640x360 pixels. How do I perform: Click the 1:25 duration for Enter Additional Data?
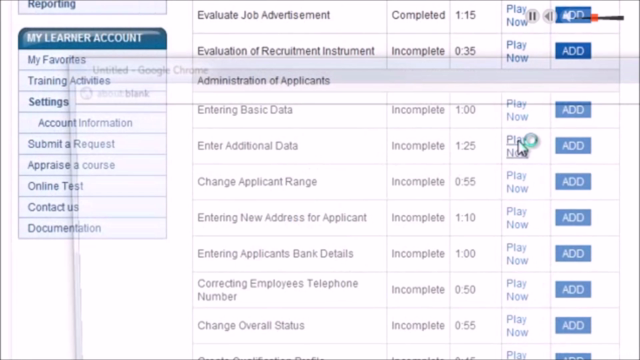pos(465,146)
